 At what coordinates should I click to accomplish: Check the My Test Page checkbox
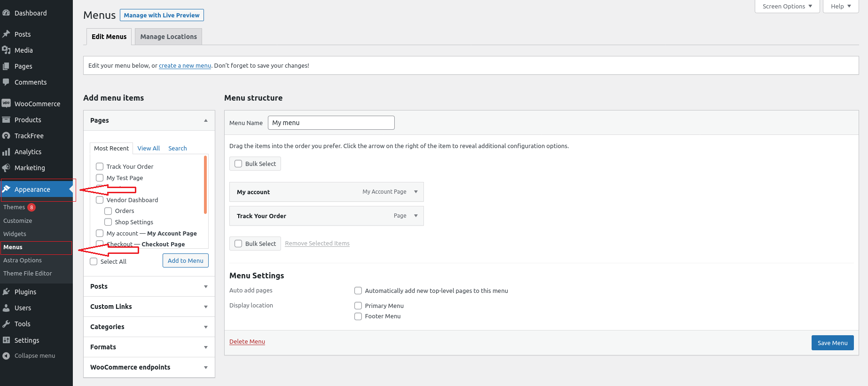(x=100, y=178)
